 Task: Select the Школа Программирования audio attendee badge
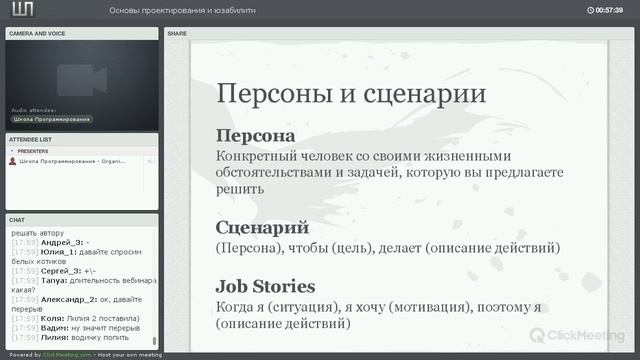click(x=51, y=119)
